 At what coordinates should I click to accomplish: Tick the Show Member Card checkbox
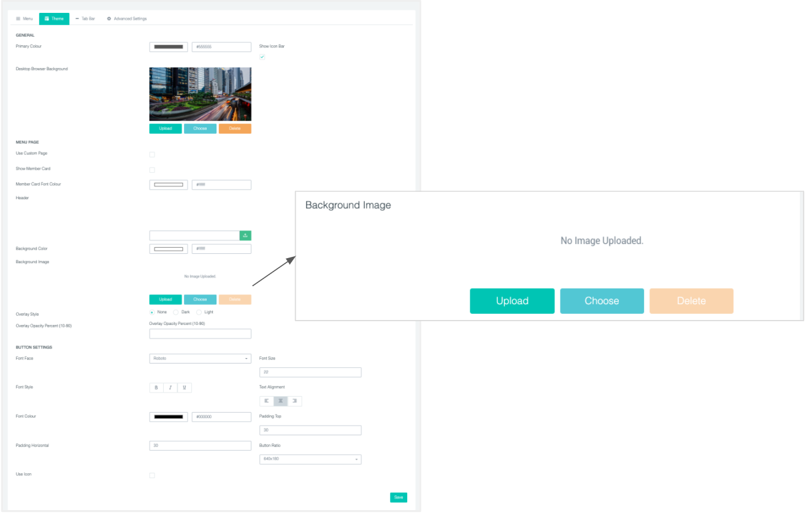coord(152,170)
